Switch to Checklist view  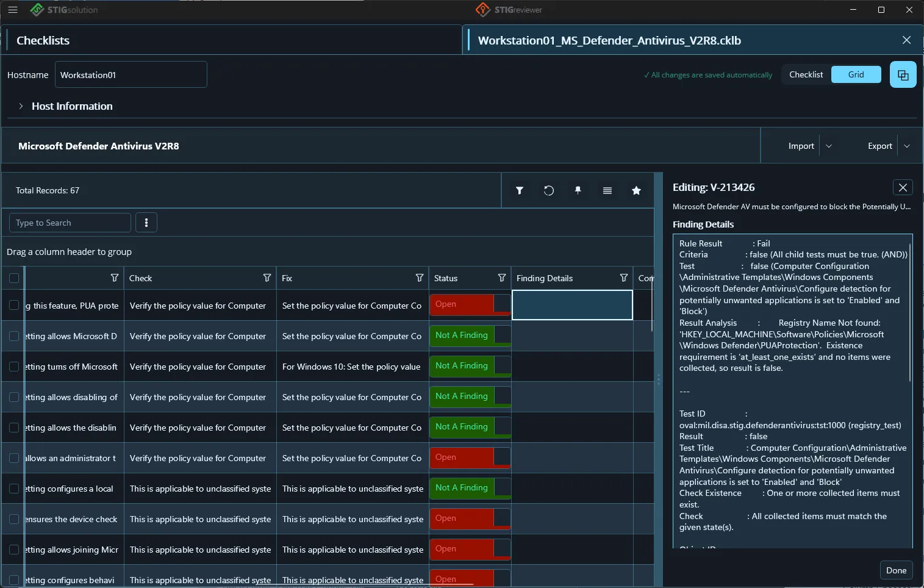(806, 74)
